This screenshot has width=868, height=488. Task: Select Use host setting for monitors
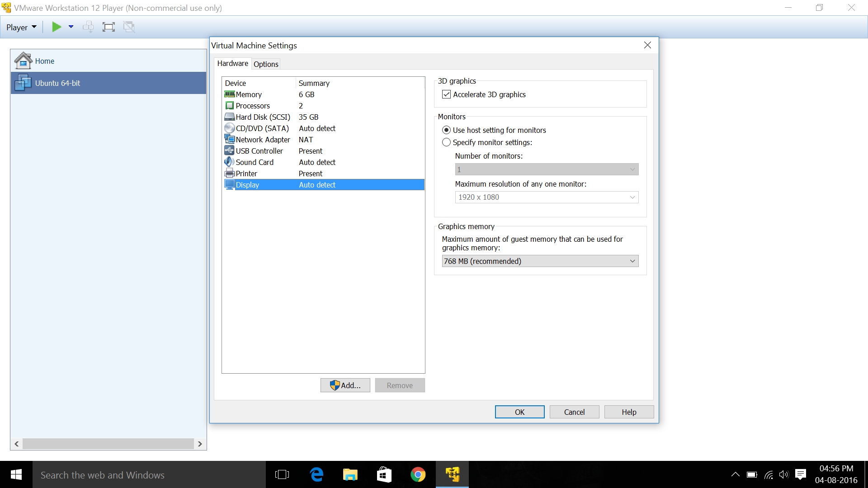(447, 130)
